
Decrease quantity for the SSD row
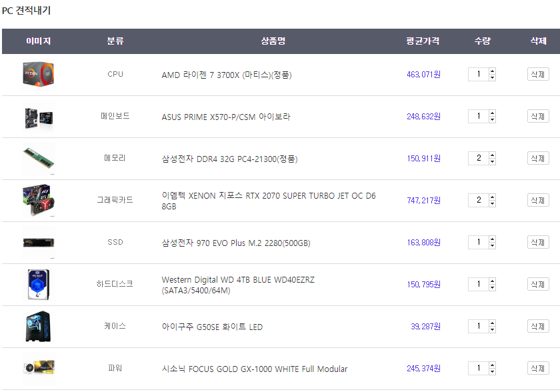click(492, 245)
